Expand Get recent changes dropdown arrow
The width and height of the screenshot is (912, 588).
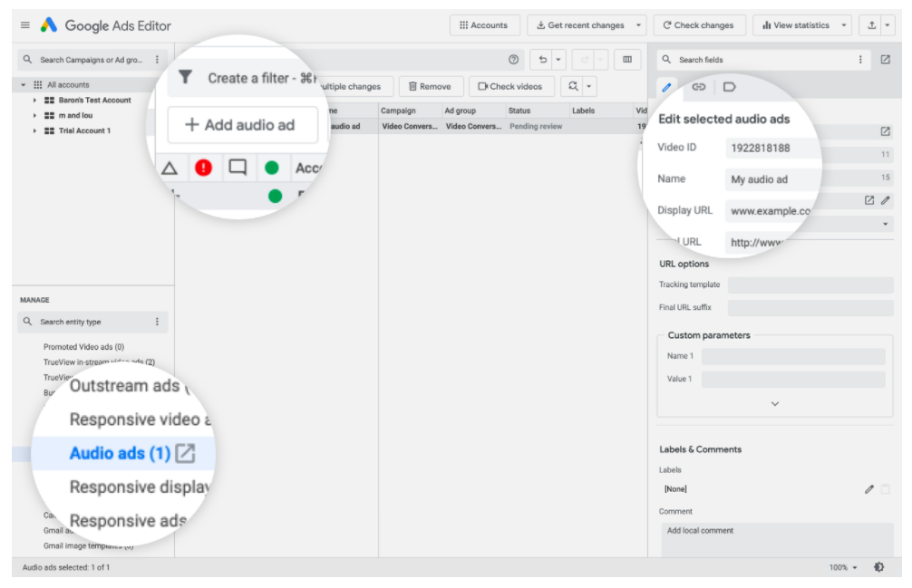tap(638, 25)
